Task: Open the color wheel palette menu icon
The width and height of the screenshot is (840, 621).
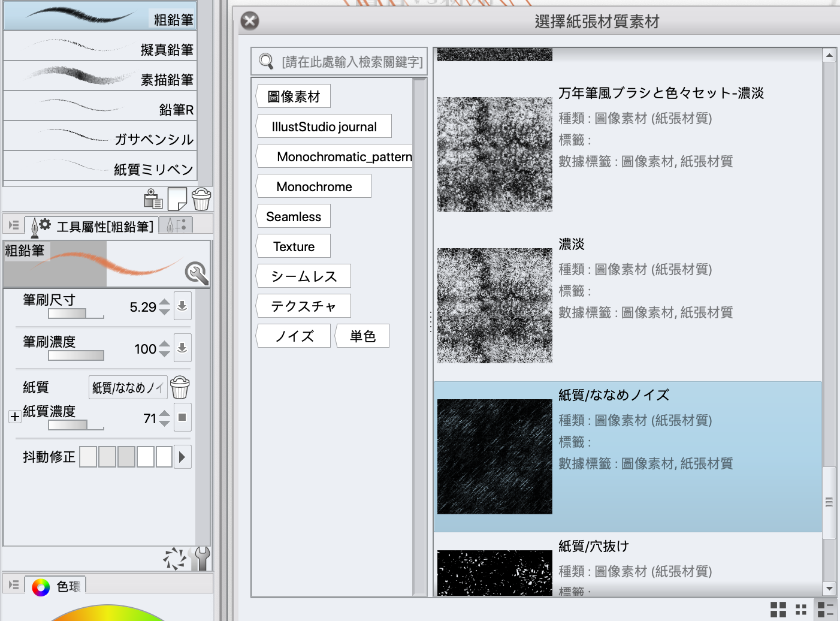Action: coord(13,584)
